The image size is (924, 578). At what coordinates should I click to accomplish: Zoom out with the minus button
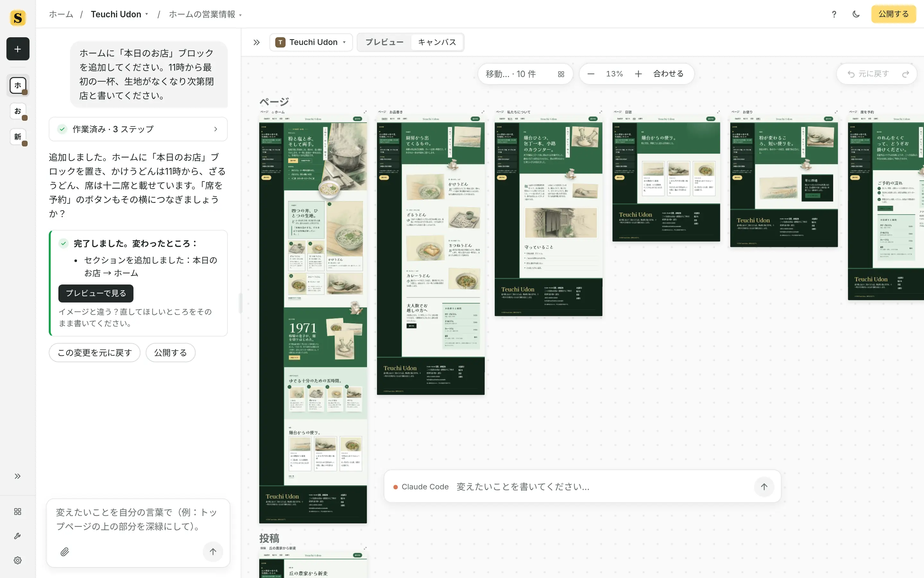pos(591,74)
